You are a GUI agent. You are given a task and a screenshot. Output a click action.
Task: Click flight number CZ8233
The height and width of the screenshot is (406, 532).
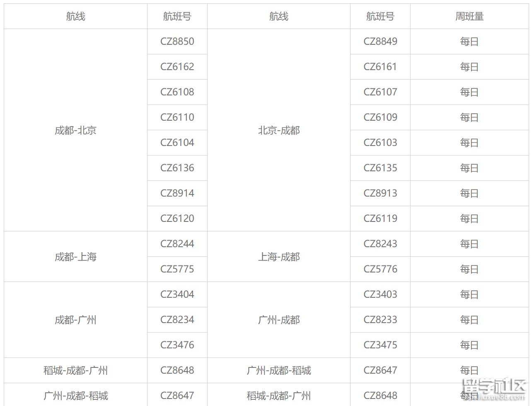[x=380, y=320]
